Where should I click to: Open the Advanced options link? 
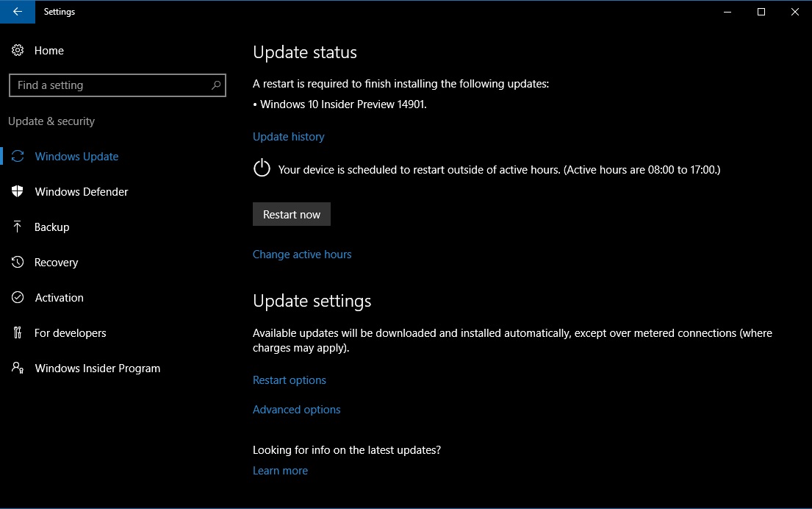pyautogui.click(x=296, y=410)
